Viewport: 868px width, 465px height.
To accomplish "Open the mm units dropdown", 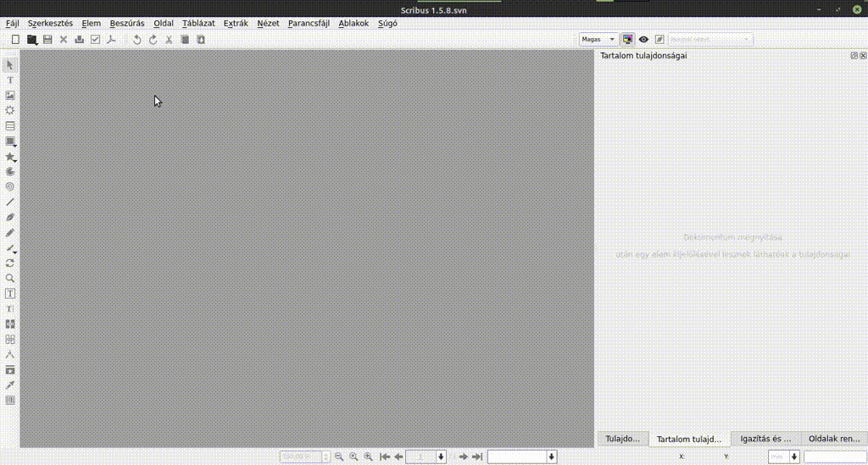I will (784, 457).
